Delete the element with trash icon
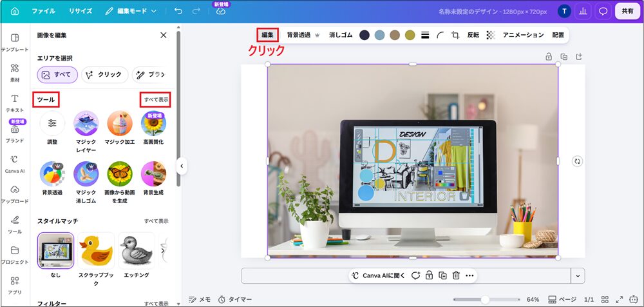 tap(456, 276)
